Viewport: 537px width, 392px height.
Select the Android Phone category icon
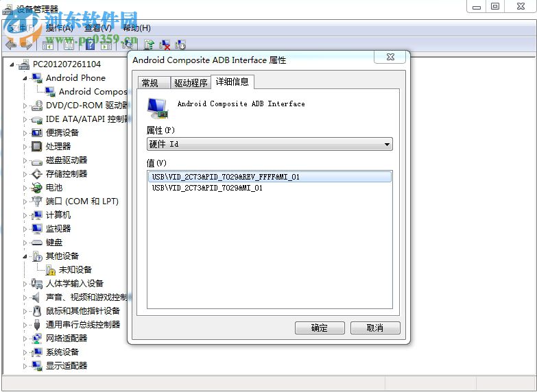pyautogui.click(x=37, y=78)
